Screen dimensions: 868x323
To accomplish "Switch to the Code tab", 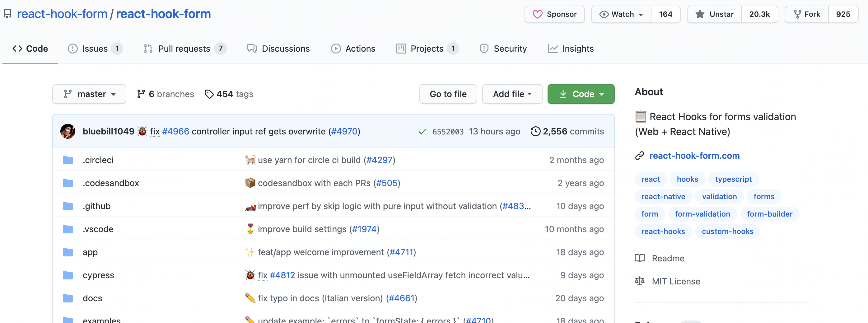I will (x=30, y=49).
